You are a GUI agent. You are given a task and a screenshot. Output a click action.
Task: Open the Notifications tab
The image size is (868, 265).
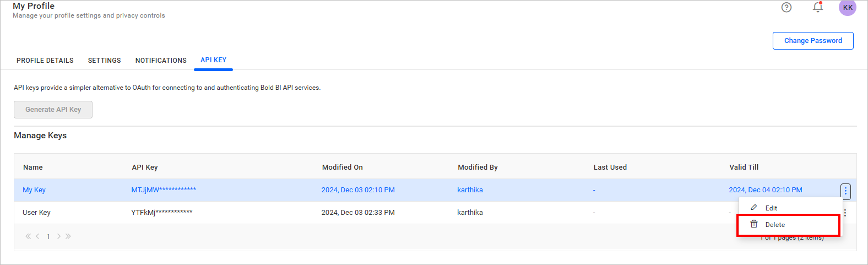161,61
